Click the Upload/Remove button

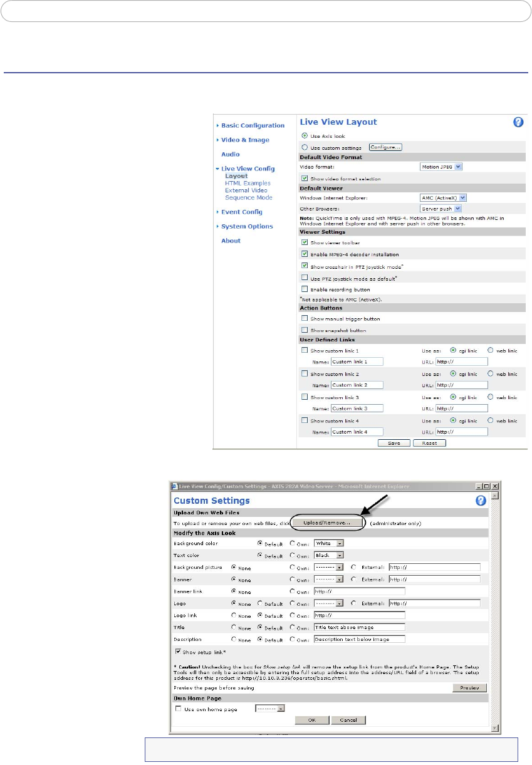[327, 522]
